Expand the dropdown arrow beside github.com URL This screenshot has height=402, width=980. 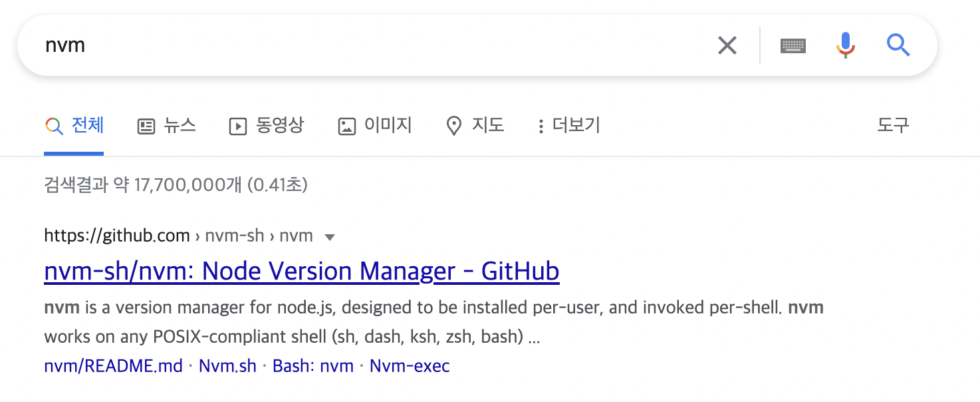pyautogui.click(x=329, y=237)
